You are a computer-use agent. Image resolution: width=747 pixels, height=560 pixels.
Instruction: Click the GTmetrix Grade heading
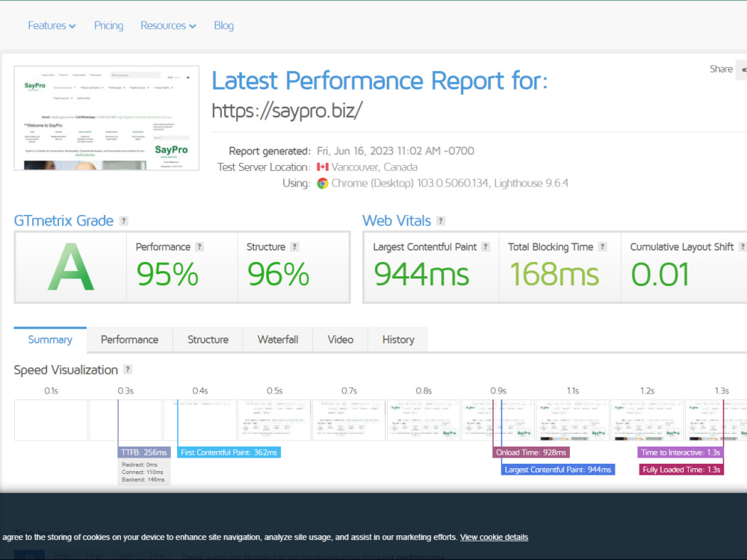(x=63, y=221)
